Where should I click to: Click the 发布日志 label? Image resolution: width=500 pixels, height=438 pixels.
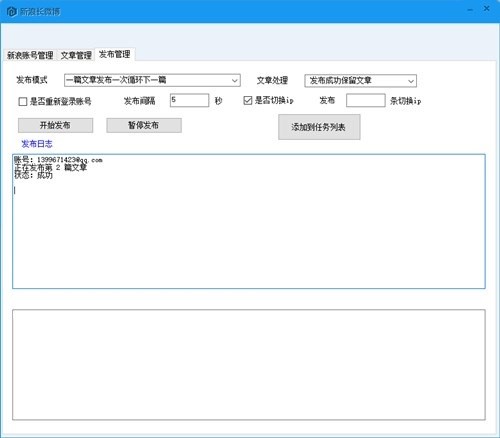click(37, 144)
